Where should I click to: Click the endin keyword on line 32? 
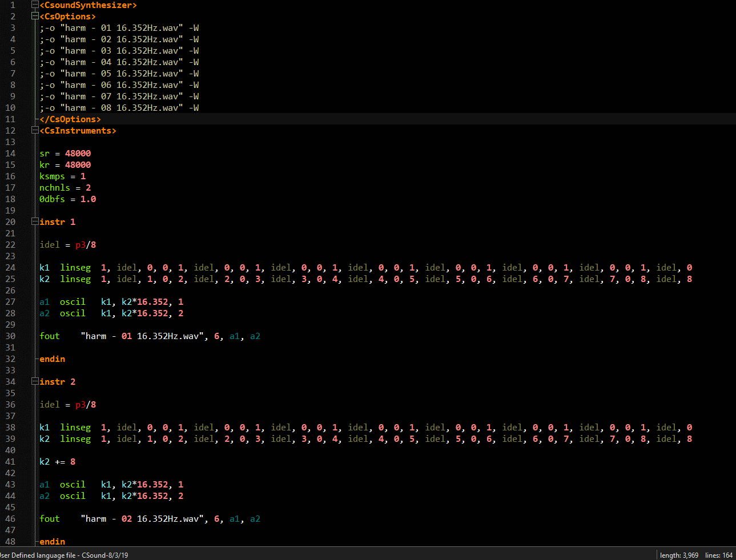pyautogui.click(x=53, y=359)
